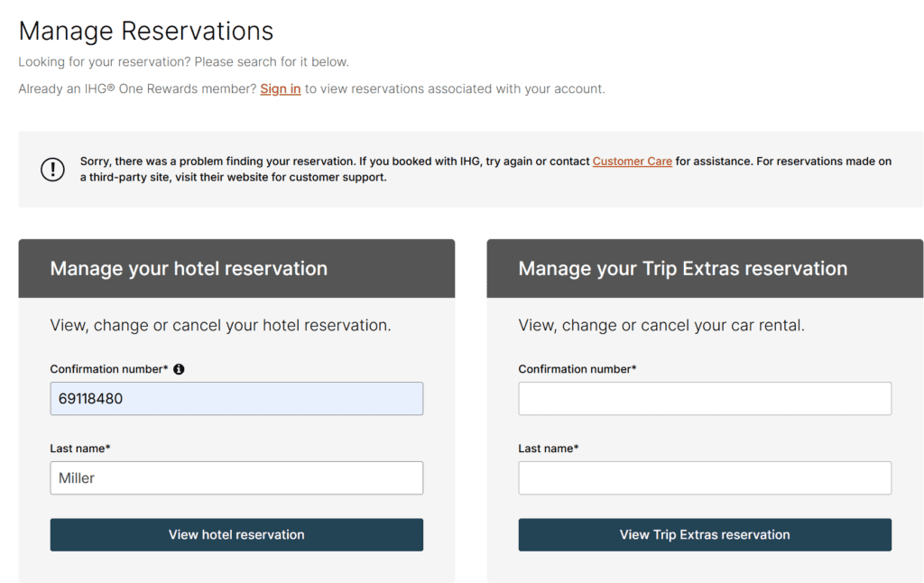The height and width of the screenshot is (583, 924).
Task: Select the Manage your Trip Extras reservation header
Action: tap(682, 269)
